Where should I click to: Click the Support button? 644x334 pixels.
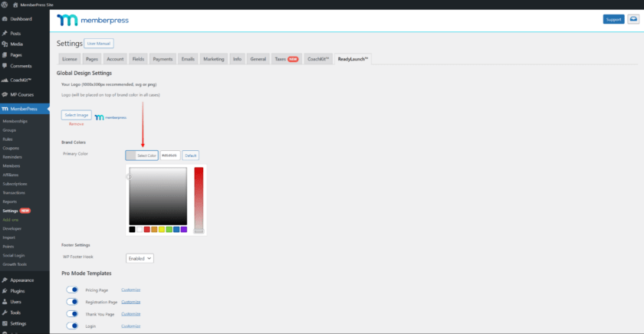pyautogui.click(x=613, y=19)
